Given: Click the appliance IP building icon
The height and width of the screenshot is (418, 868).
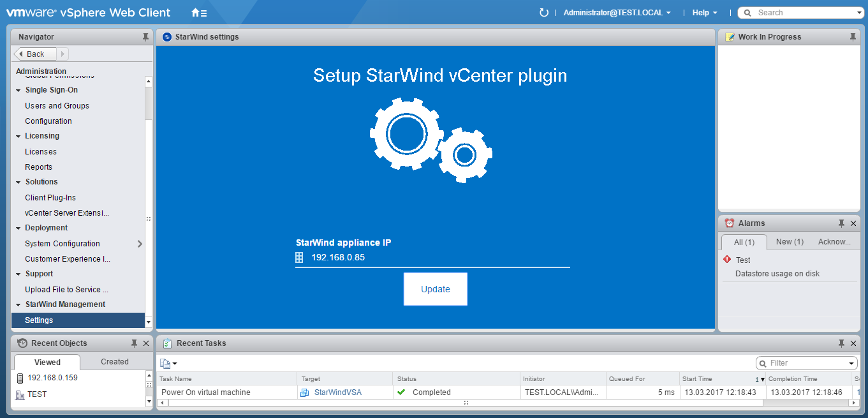Looking at the screenshot, I should pos(299,257).
